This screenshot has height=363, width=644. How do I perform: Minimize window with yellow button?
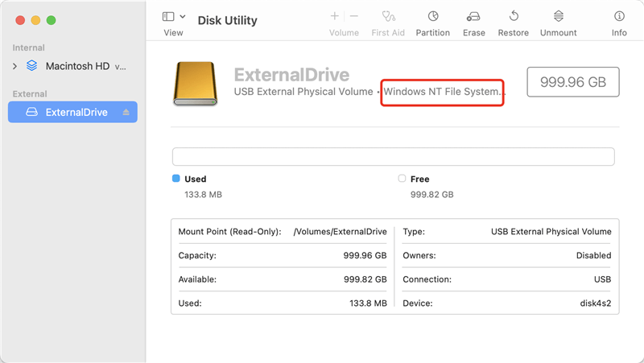[35, 20]
